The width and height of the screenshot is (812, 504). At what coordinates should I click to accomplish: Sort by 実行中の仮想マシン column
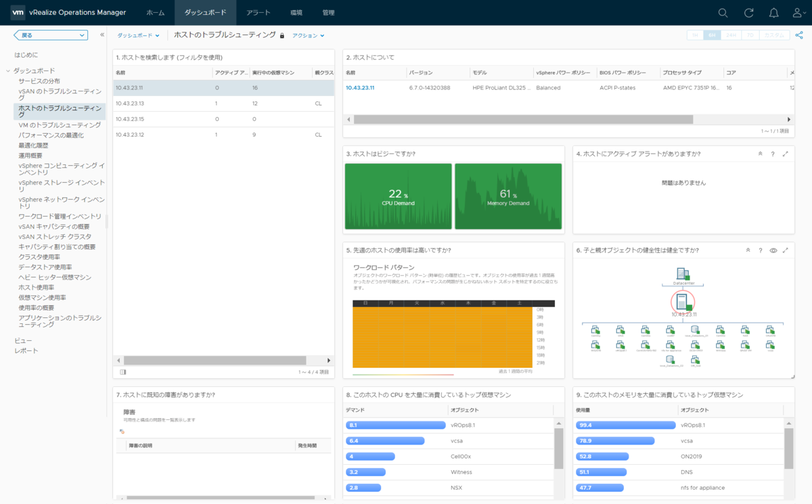click(x=279, y=72)
